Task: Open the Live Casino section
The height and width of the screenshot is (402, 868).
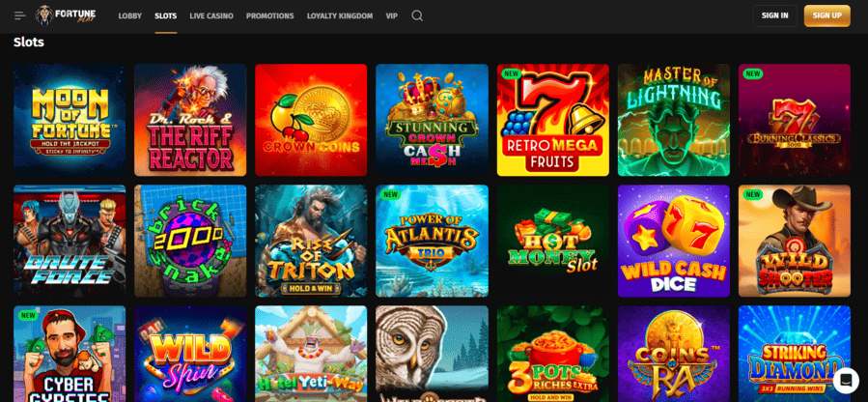Action: point(211,16)
